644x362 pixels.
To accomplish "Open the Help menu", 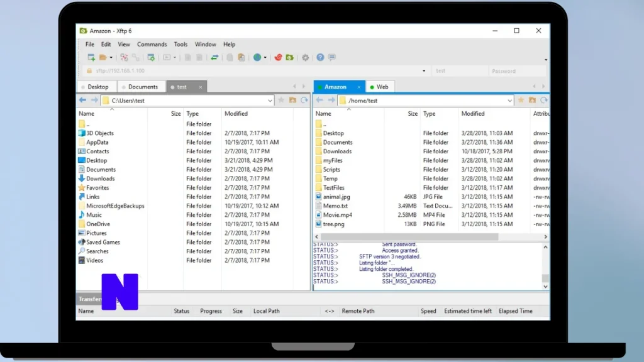I will point(229,45).
